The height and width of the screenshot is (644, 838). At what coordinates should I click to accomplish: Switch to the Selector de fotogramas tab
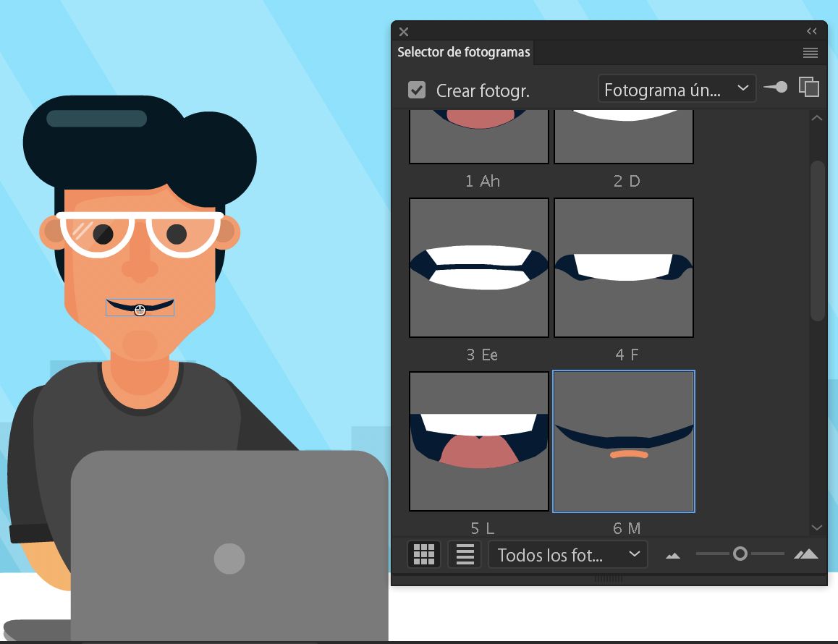463,52
